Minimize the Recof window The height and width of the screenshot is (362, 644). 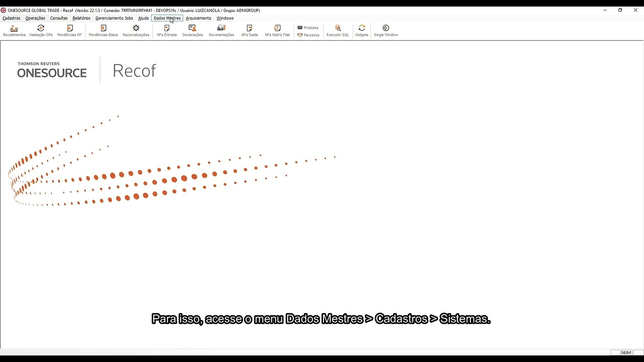tap(605, 10)
